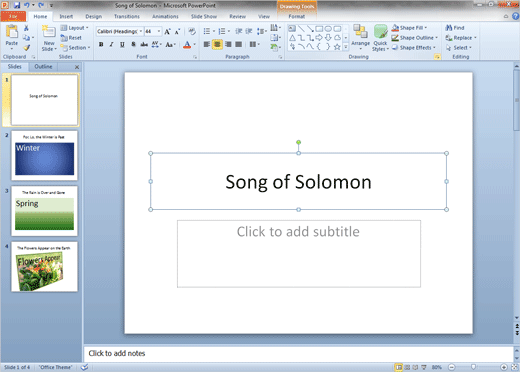
Task: Click the Increase Font Size icon
Action: point(167,31)
